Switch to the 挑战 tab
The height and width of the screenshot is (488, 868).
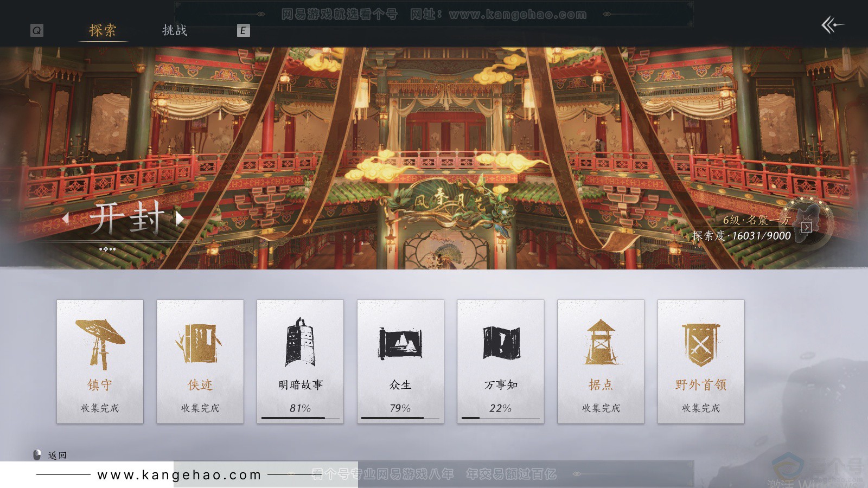[x=175, y=31]
